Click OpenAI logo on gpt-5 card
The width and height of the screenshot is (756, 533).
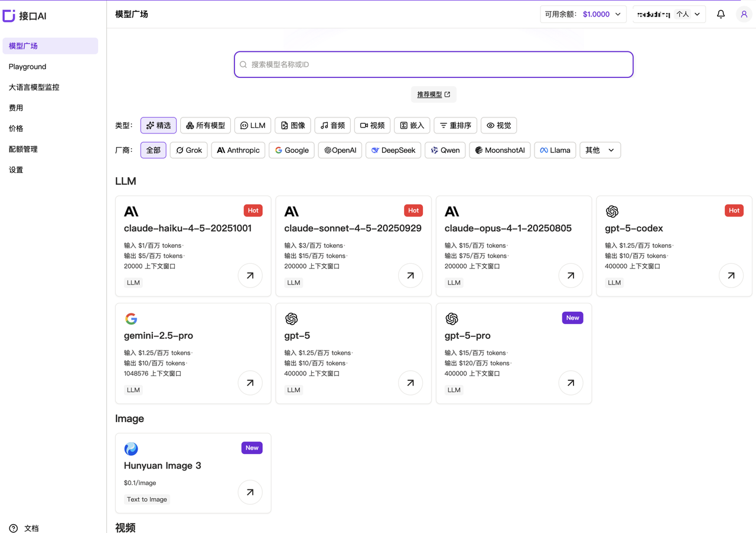291,319
